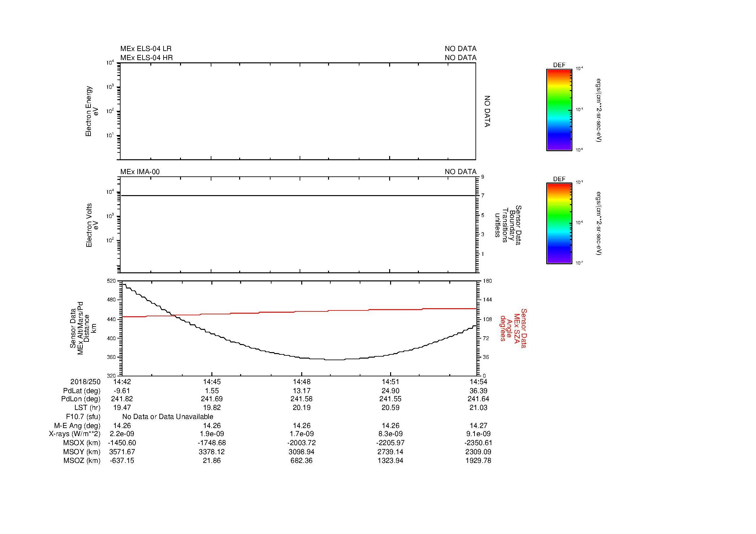The image size is (756, 534).
Task: Click the NO DATA text beside MEx IMA-00
Action: [x=461, y=172]
